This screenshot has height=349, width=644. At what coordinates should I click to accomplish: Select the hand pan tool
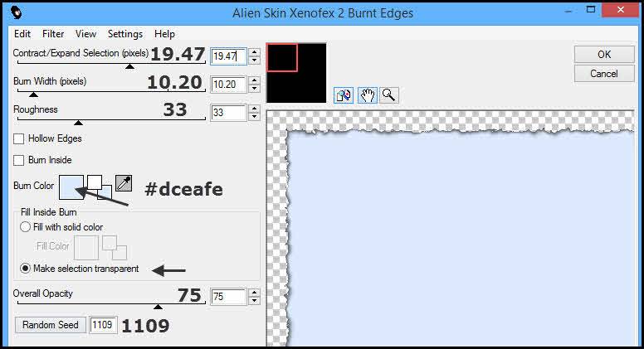(x=367, y=95)
